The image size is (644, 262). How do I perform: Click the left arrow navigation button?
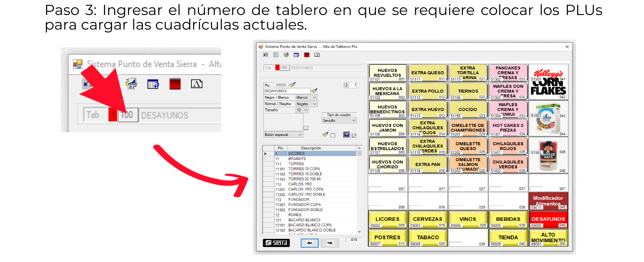(x=309, y=243)
